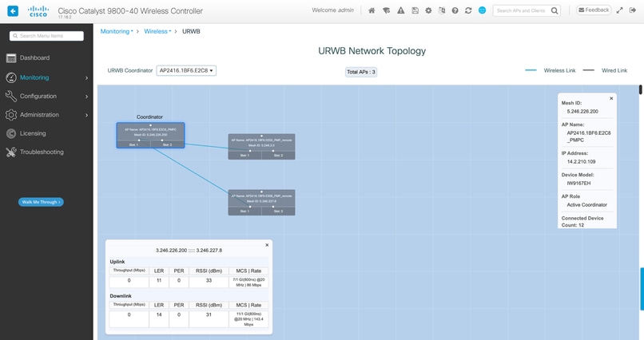Close the link statistics popup
This screenshot has width=644, height=340.
click(x=267, y=245)
